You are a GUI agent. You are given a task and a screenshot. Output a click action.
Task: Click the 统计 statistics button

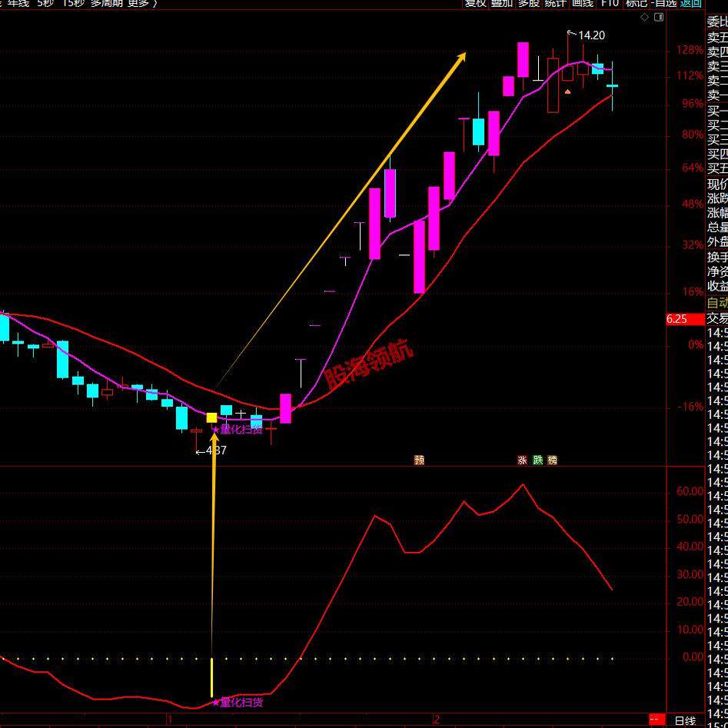555,3
